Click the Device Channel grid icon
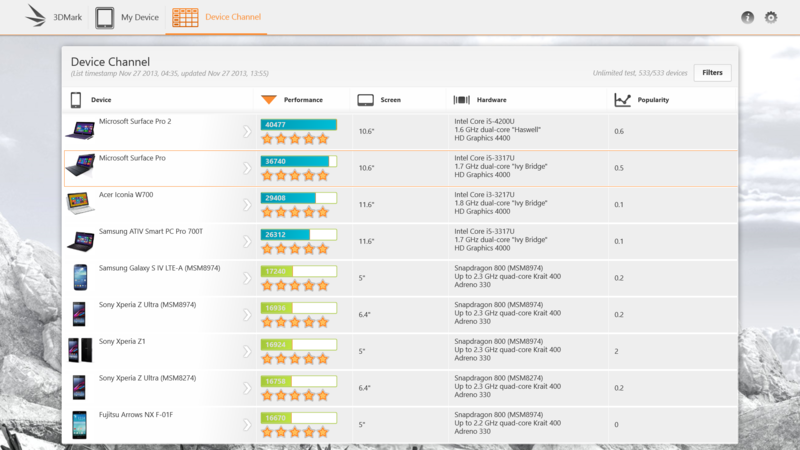This screenshot has height=450, width=800. [x=185, y=17]
